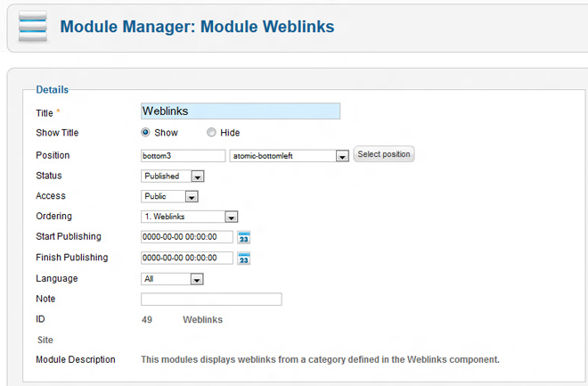Select the Hide radio button for title
This screenshot has width=588, height=386.
click(211, 133)
